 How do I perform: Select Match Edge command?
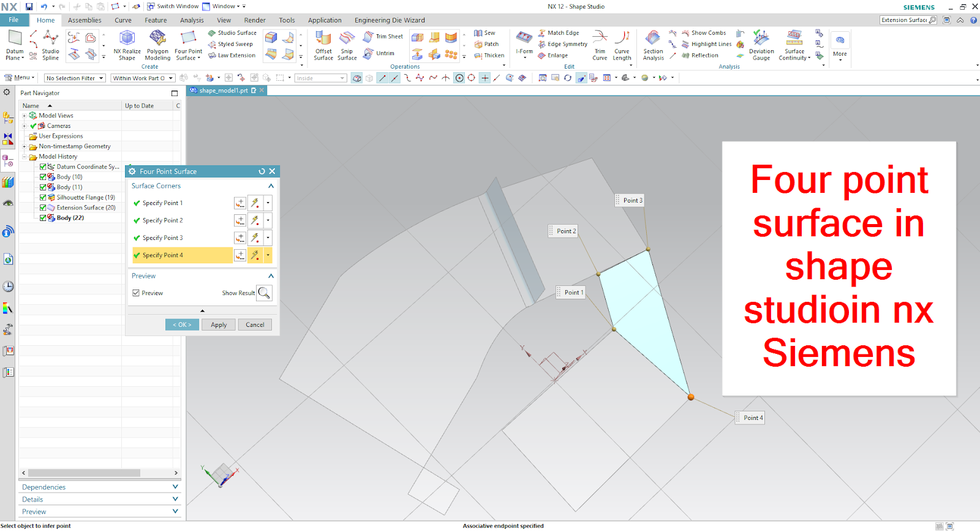(559, 33)
